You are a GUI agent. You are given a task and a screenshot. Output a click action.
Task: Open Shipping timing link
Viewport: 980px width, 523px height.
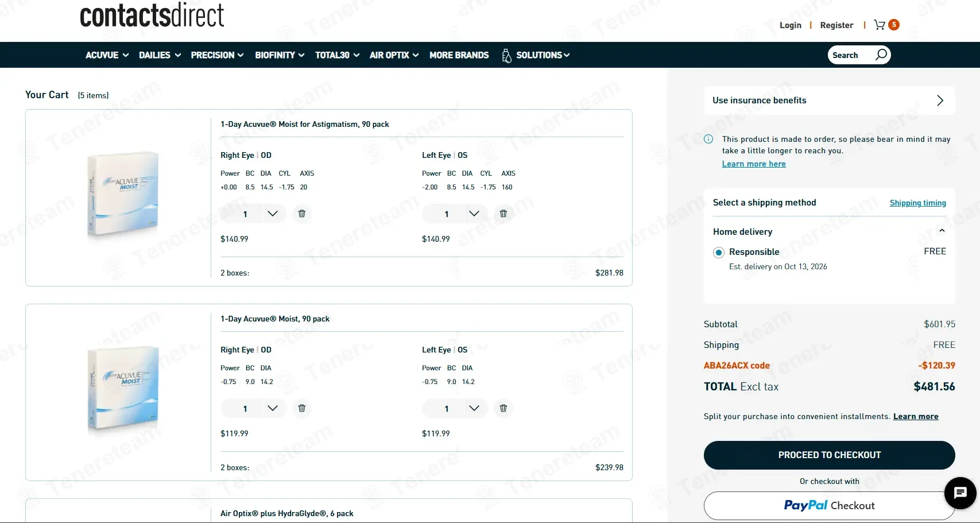[918, 203]
